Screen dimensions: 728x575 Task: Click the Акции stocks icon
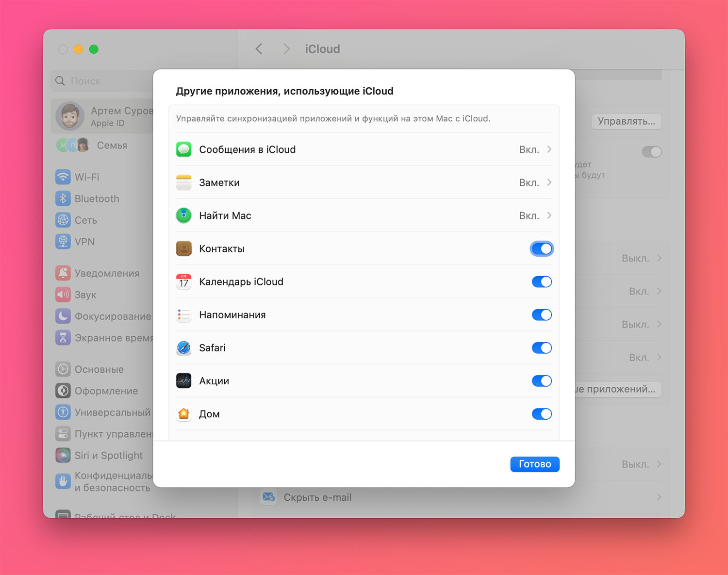(x=183, y=381)
